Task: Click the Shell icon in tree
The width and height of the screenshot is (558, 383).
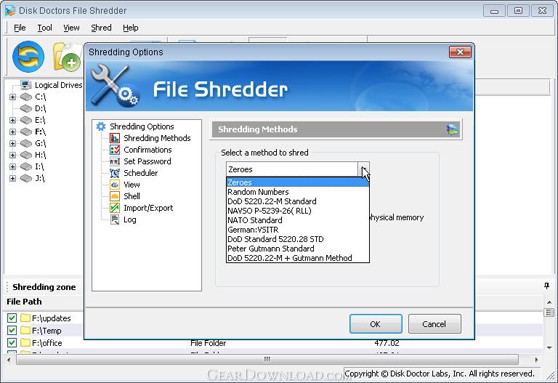Action: coord(115,196)
